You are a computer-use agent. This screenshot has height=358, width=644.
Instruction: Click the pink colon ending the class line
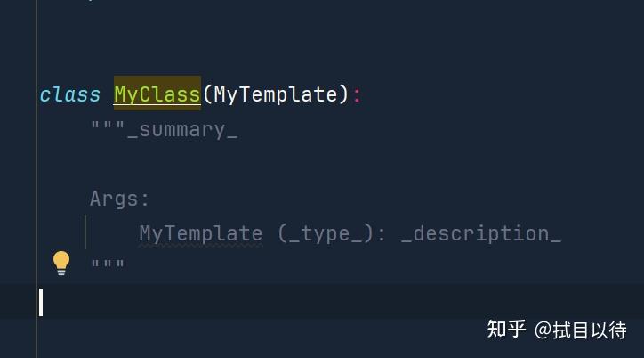358,94
